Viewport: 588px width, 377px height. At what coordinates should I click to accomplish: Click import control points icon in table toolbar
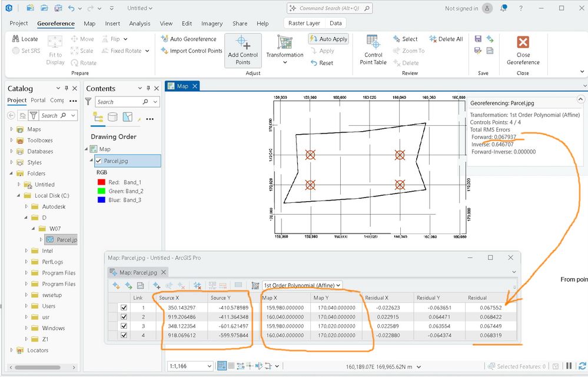click(x=117, y=286)
